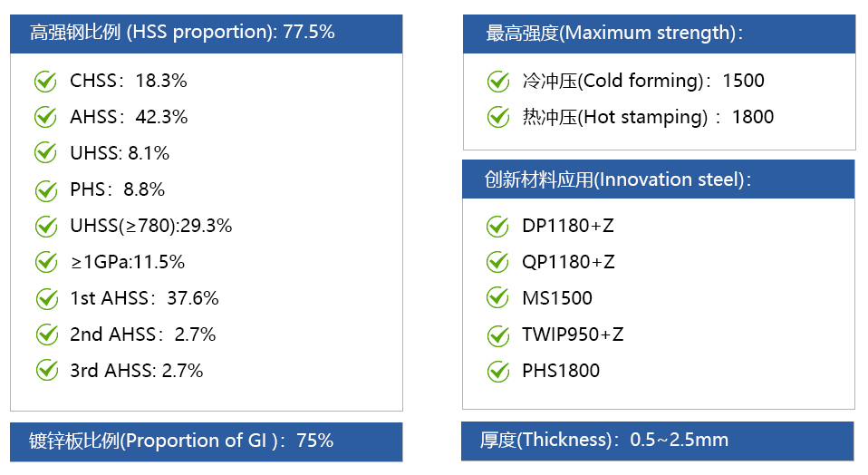This screenshot has width=868, height=475.
Task: Click the checkmark beside PHS1800
Action: [x=498, y=371]
